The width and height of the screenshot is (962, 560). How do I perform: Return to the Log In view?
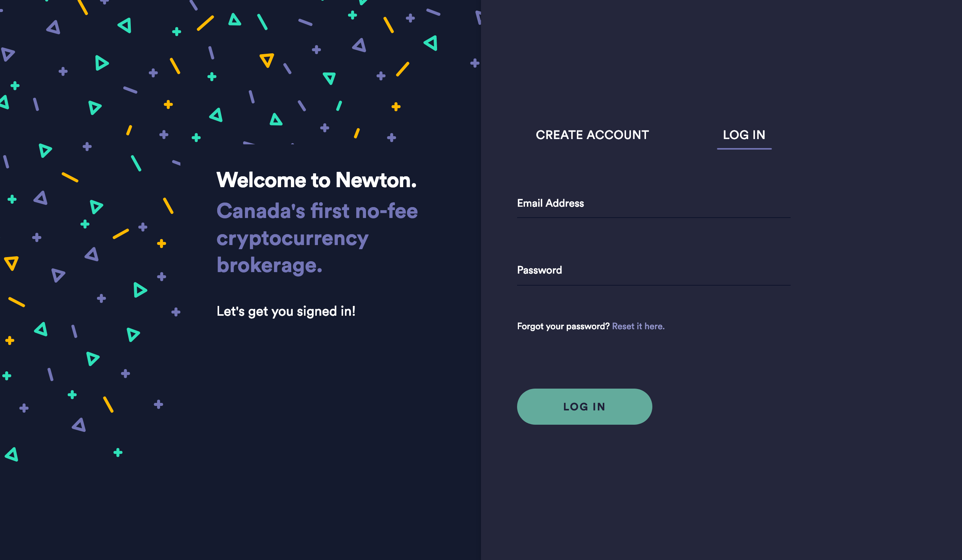tap(744, 135)
